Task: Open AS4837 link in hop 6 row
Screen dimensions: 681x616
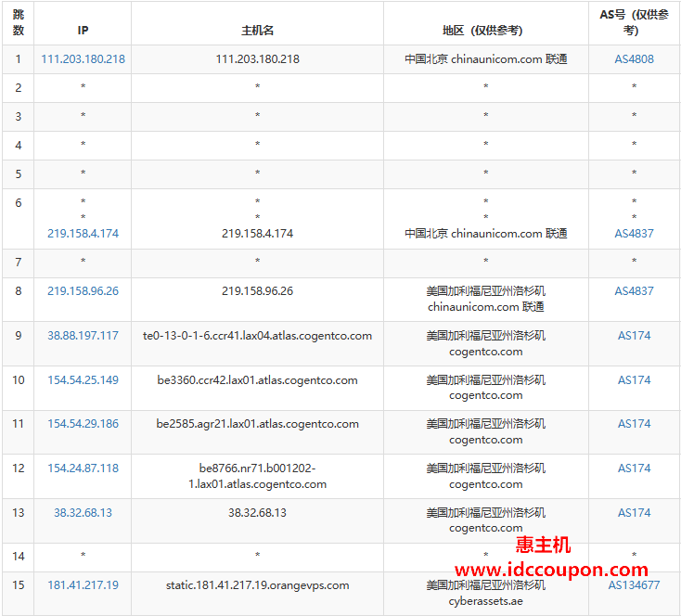Action: (634, 233)
